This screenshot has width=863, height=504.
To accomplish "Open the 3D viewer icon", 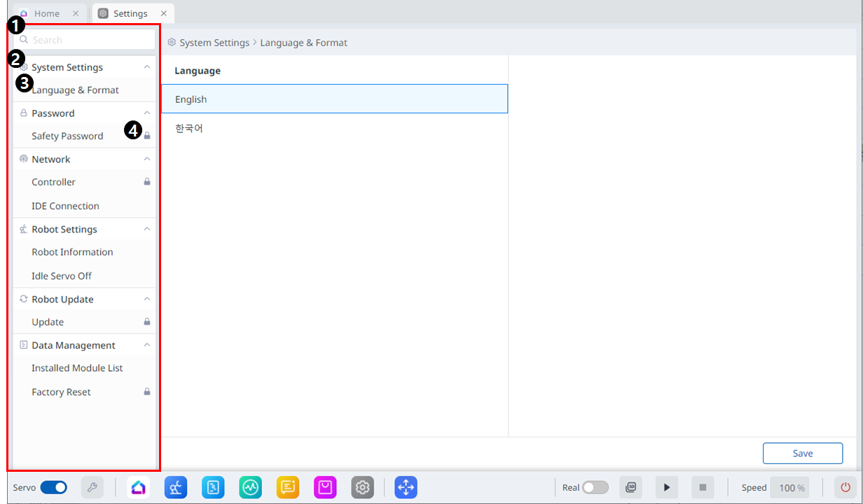I will pyautogui.click(x=630, y=487).
